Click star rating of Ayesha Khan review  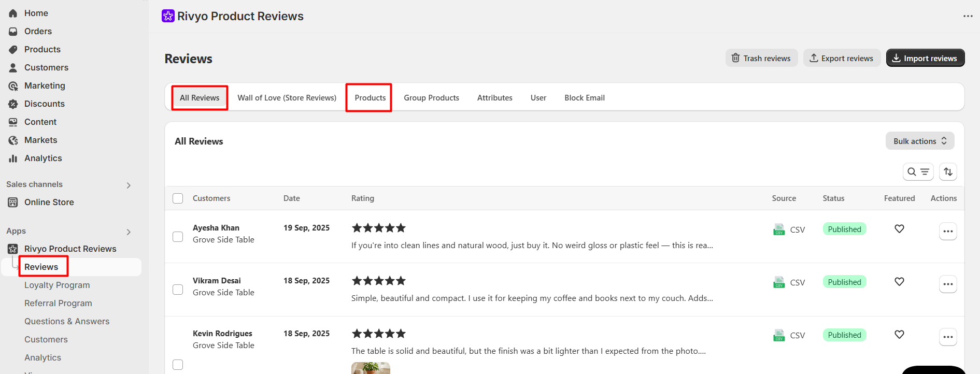[x=379, y=227]
